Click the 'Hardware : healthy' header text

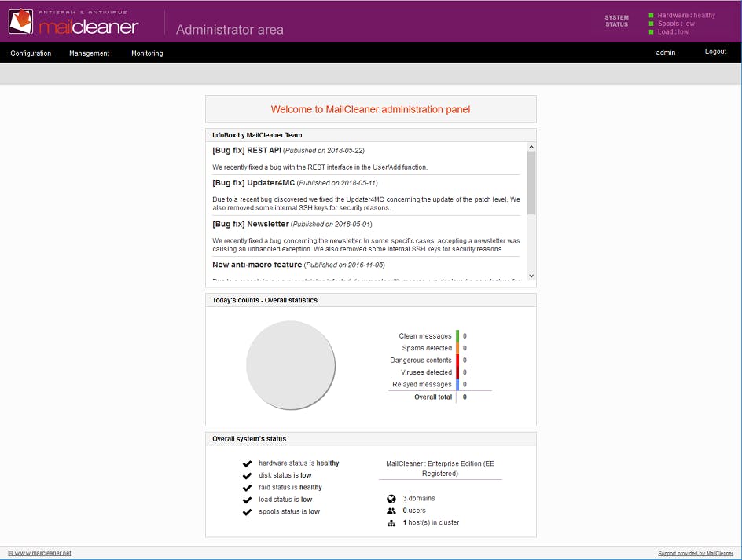click(x=686, y=15)
